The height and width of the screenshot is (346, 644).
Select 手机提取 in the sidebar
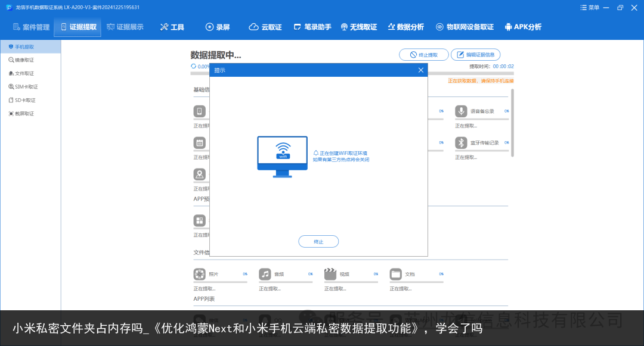[x=30, y=46]
